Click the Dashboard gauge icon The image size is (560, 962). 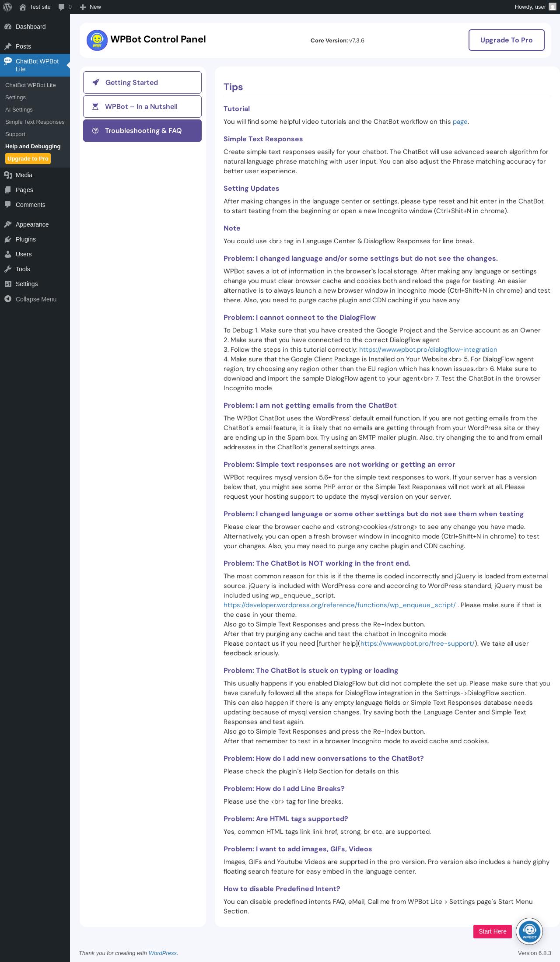point(8,27)
